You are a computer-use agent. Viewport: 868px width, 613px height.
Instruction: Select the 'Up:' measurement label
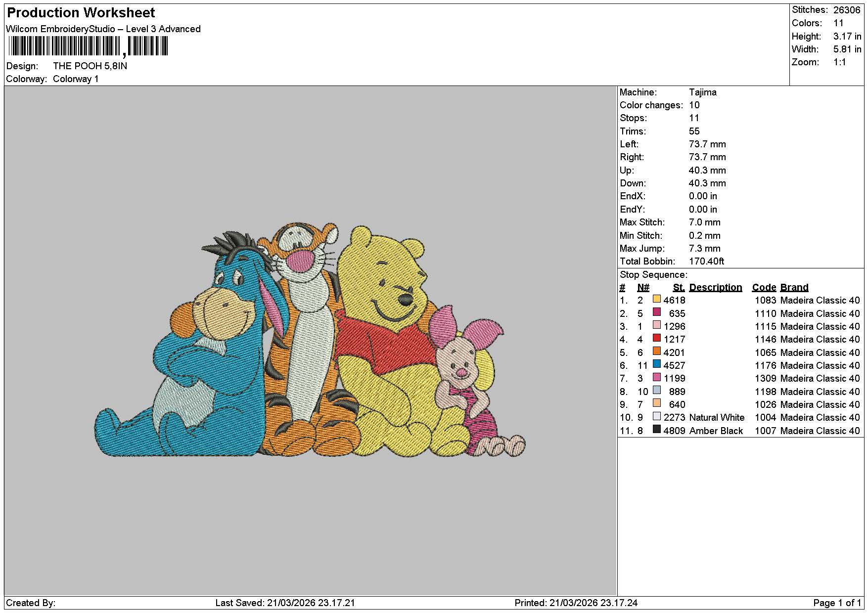pos(627,171)
